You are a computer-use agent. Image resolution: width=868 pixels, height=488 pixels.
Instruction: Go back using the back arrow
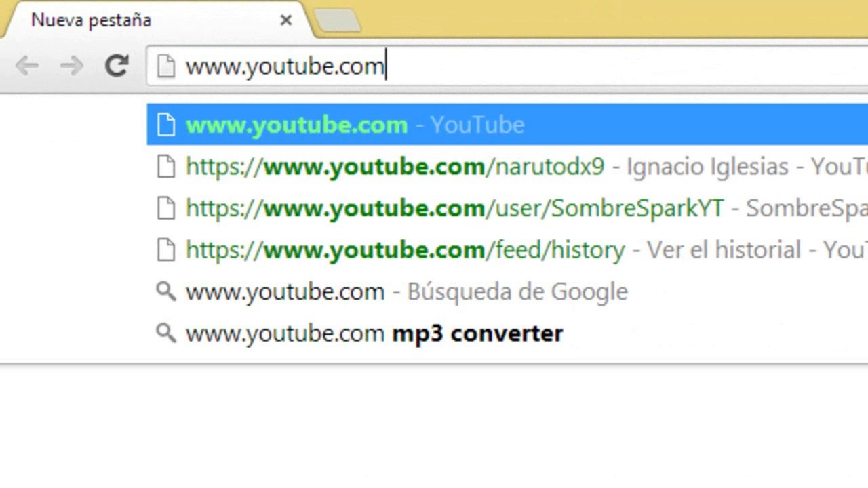click(26, 66)
